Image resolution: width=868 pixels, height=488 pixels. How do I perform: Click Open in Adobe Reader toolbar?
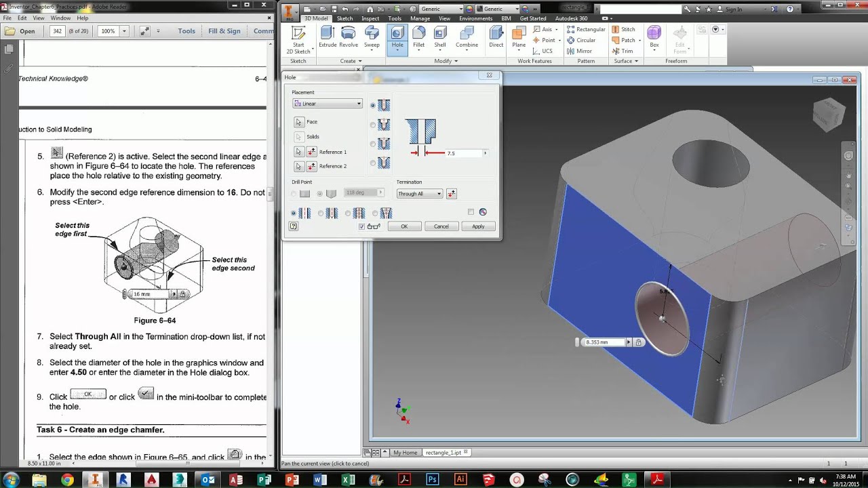point(20,31)
